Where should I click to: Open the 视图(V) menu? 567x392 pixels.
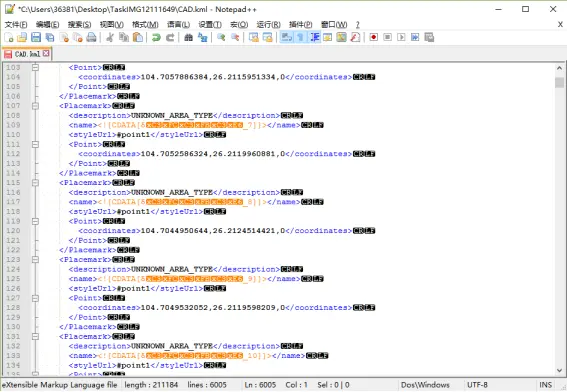(112, 25)
